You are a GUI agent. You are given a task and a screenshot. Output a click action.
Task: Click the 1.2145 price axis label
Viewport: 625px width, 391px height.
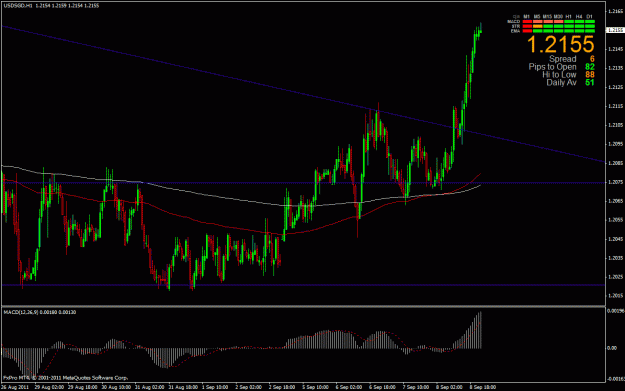click(x=616, y=49)
